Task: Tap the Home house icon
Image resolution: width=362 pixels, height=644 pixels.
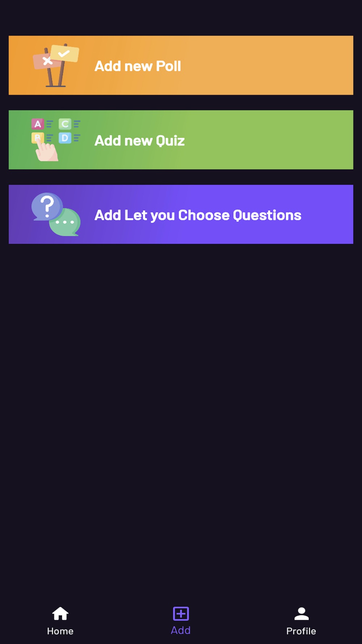Action: pos(60,614)
